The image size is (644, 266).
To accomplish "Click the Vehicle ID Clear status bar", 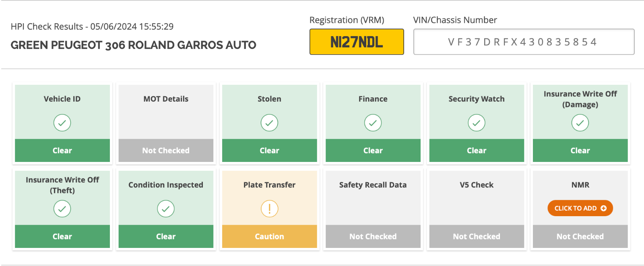I will 62,150.
